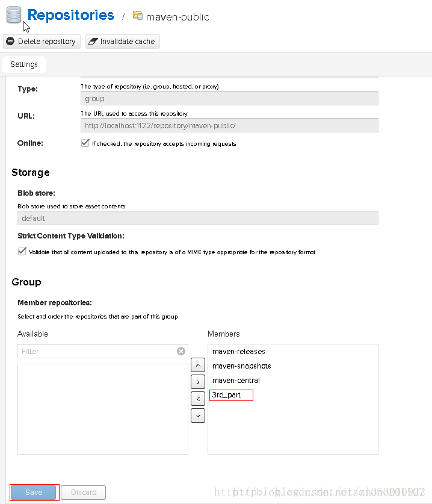This screenshot has width=432, height=504.
Task: Click the empty Available repositories list box
Action: point(103,409)
